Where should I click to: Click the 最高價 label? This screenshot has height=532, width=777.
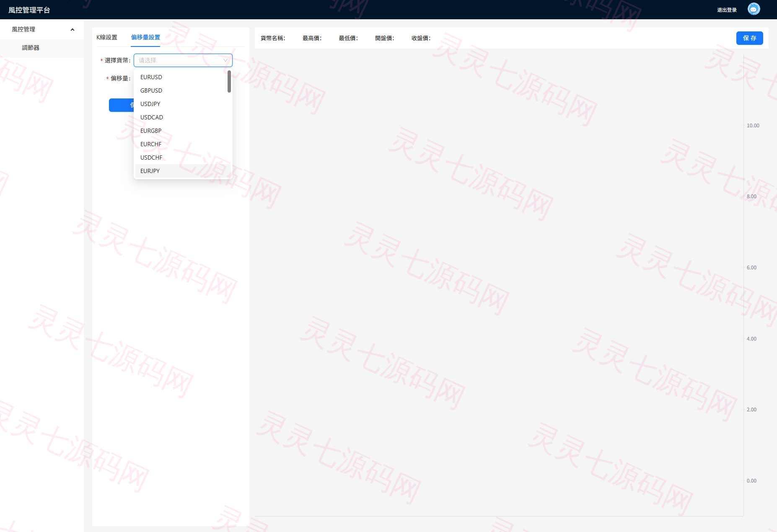coord(312,38)
